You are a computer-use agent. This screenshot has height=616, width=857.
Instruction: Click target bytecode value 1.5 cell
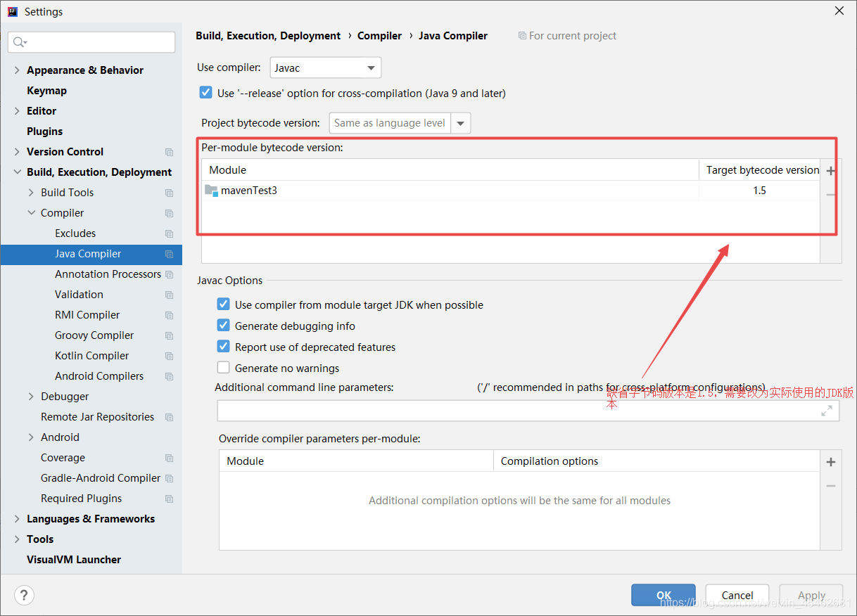click(759, 191)
